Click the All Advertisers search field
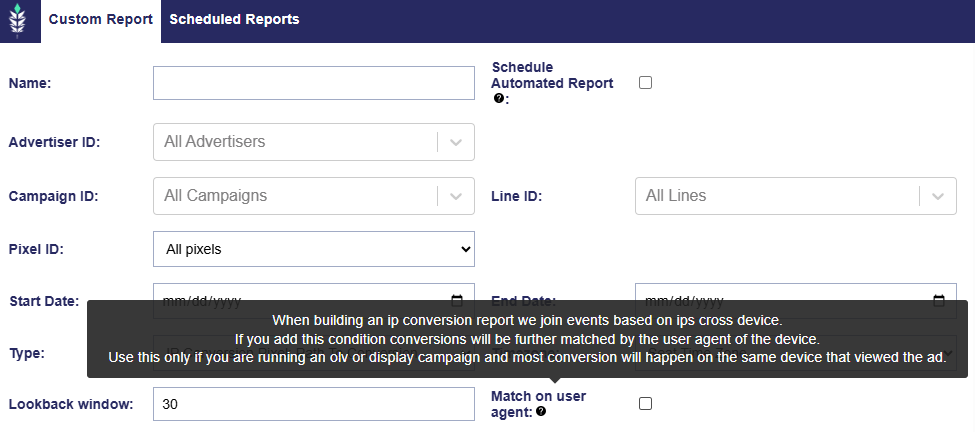 (295, 142)
